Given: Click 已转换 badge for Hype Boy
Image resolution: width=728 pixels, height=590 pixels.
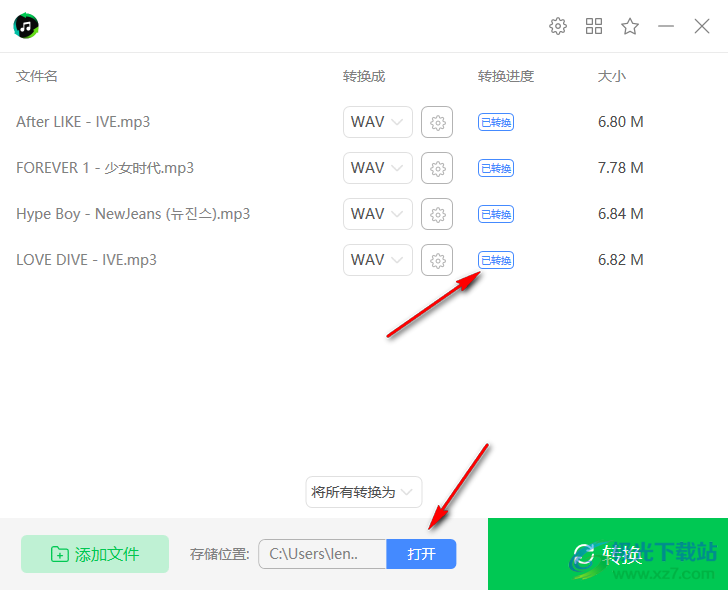Looking at the screenshot, I should pyautogui.click(x=496, y=214).
